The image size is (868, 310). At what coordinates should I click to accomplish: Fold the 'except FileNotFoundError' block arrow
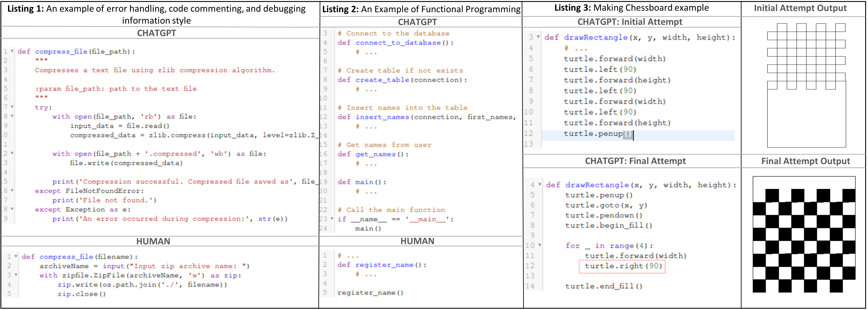pos(12,191)
